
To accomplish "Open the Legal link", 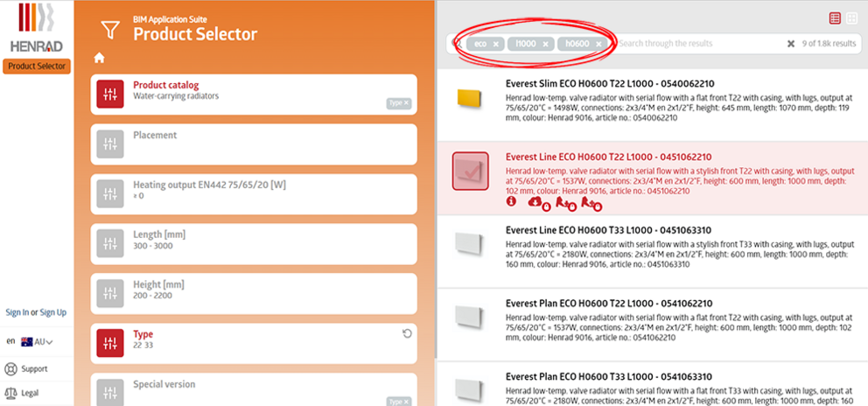I will pyautogui.click(x=30, y=393).
